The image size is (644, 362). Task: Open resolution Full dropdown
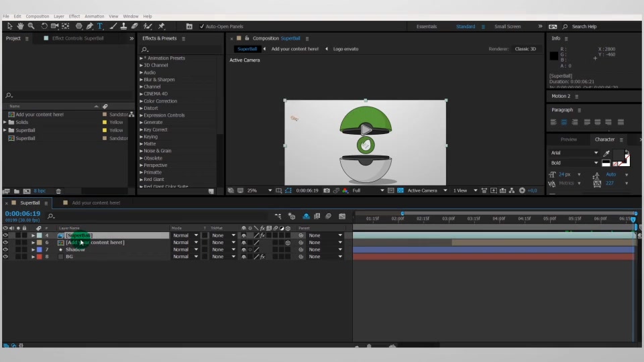(368, 190)
